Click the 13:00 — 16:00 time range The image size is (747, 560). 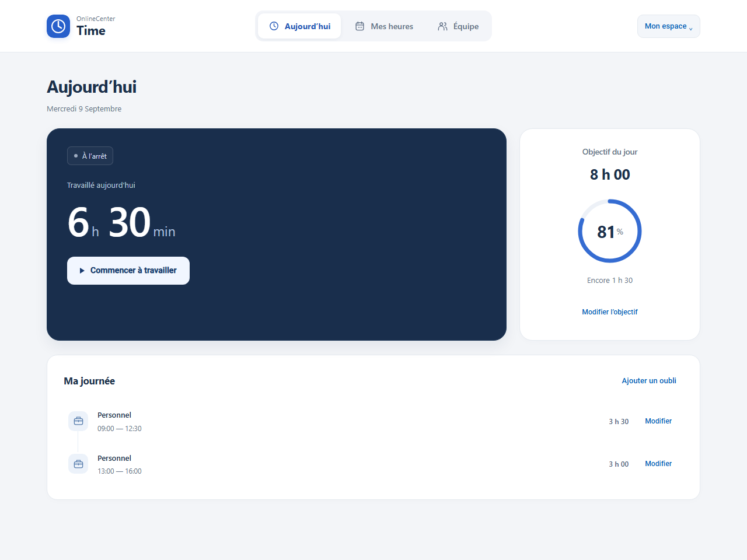tap(120, 471)
